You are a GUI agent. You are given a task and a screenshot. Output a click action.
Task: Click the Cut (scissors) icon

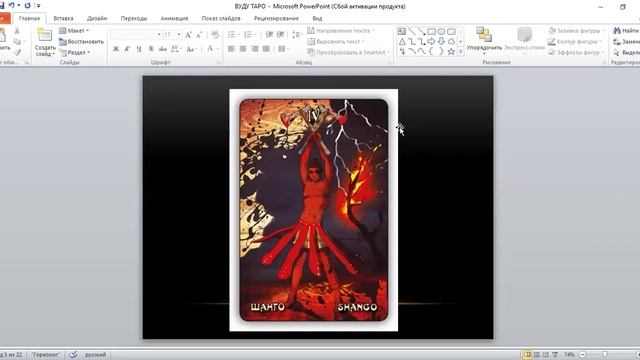[17, 31]
